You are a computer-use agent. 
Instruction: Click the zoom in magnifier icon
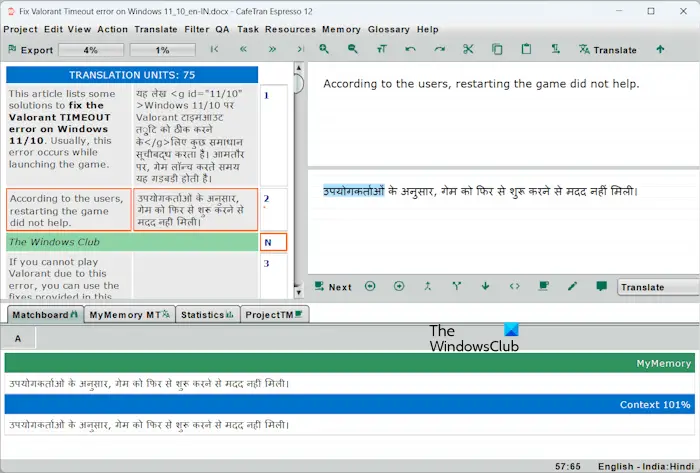pos(324,49)
